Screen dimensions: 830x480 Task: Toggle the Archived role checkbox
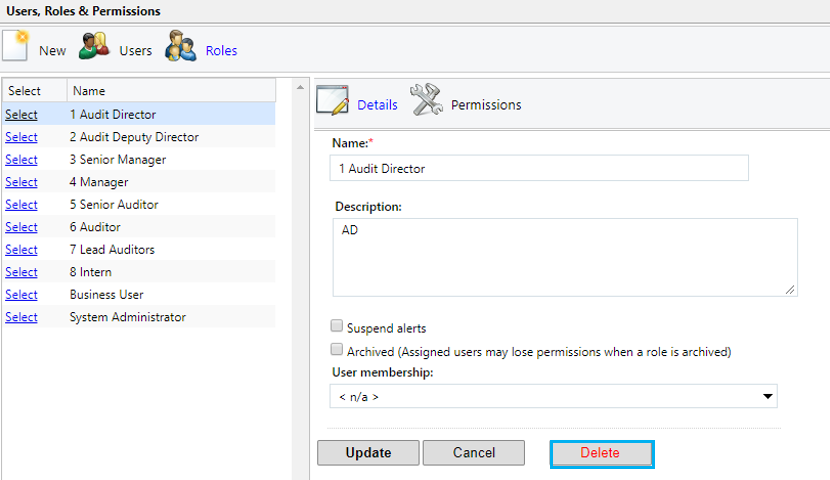[x=336, y=350]
